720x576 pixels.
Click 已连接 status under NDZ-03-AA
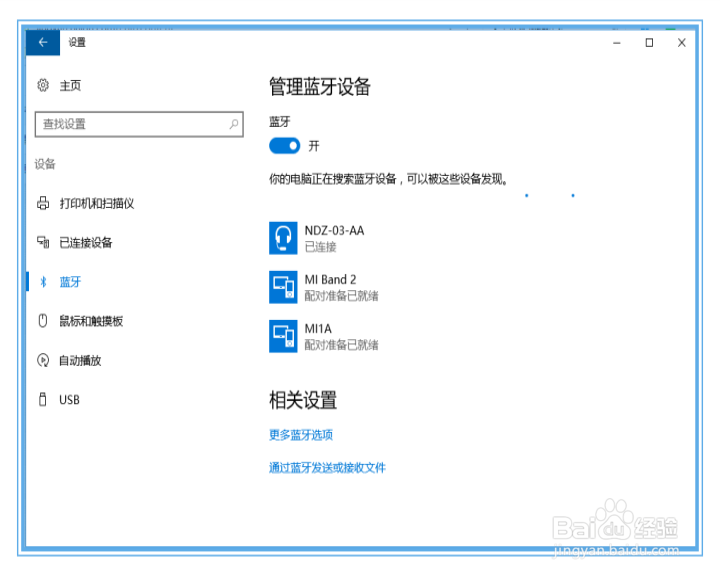point(321,247)
